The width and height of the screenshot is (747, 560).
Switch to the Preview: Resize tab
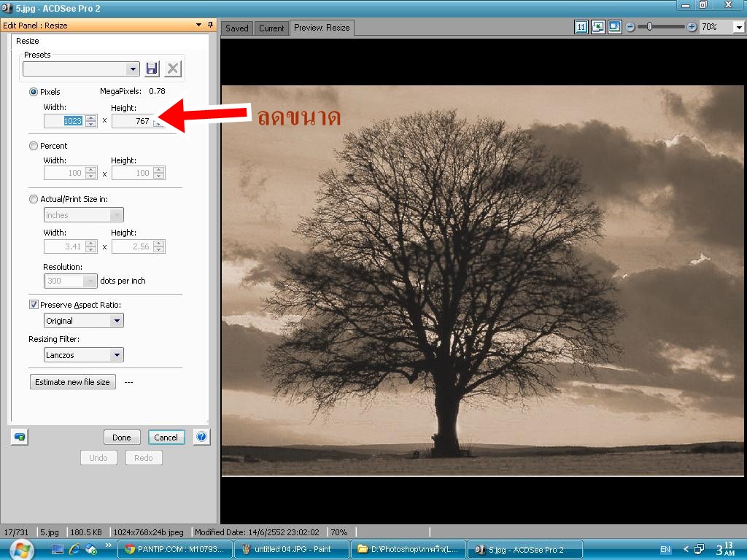[322, 28]
